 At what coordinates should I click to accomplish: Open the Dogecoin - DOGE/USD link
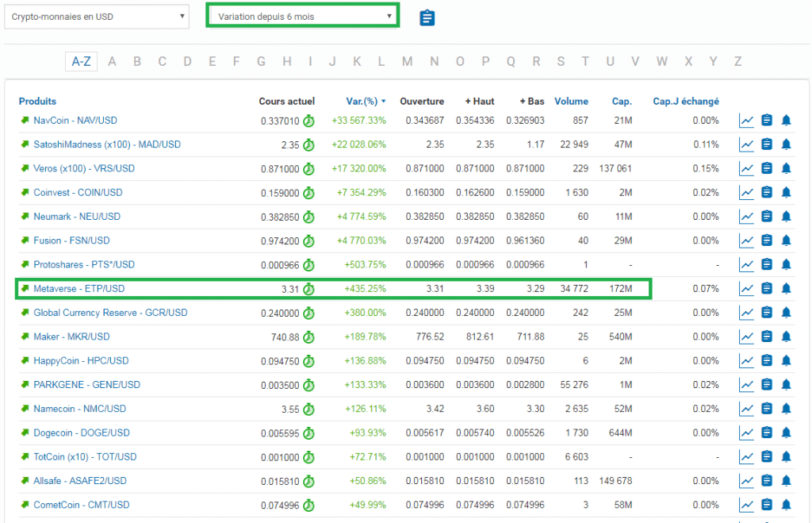pos(82,433)
